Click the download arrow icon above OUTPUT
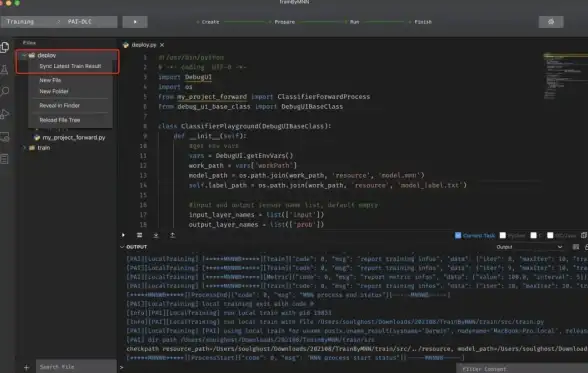The width and height of the screenshot is (588, 373). [156, 235]
